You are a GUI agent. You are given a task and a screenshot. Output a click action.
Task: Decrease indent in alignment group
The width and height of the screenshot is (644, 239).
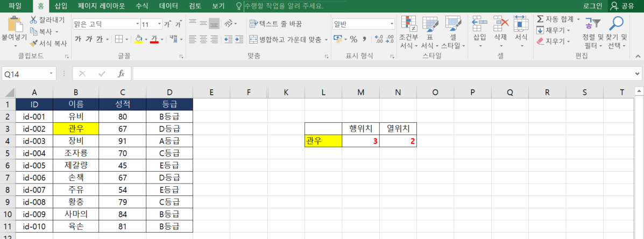click(x=228, y=39)
